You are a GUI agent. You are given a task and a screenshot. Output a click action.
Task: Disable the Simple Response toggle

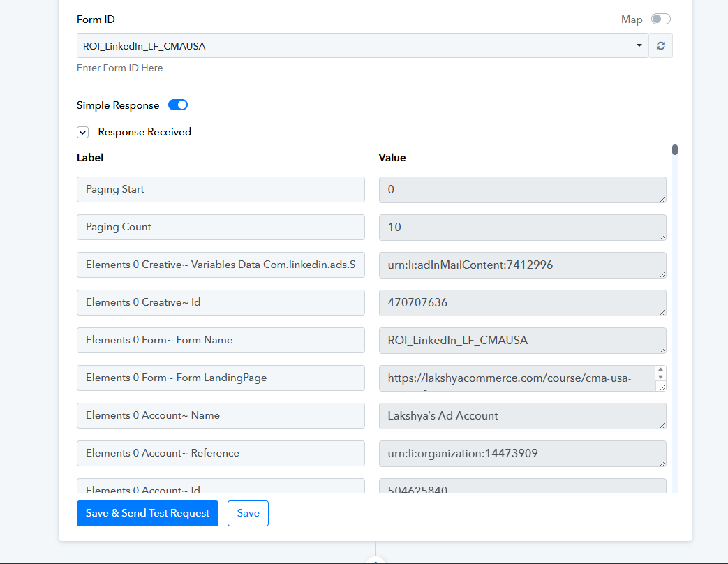tap(178, 105)
